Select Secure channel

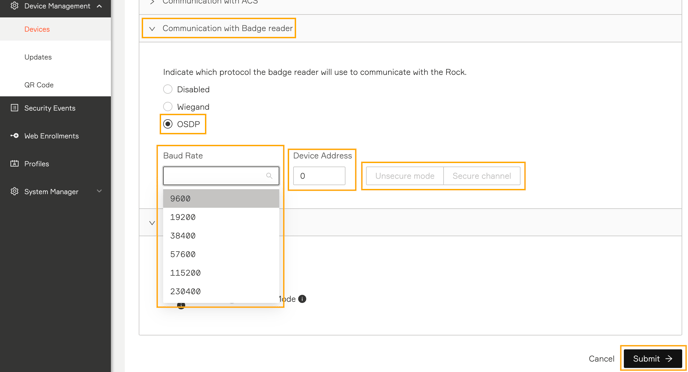(482, 176)
